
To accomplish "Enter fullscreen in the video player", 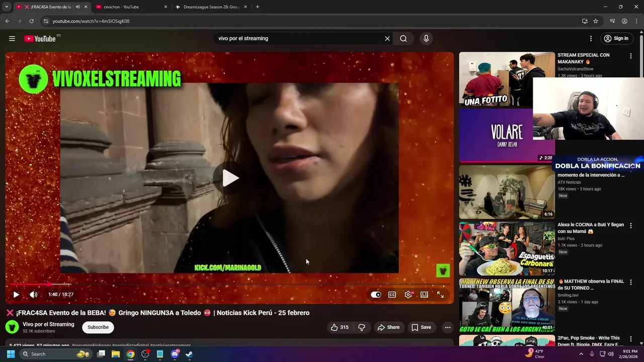I will (440, 295).
